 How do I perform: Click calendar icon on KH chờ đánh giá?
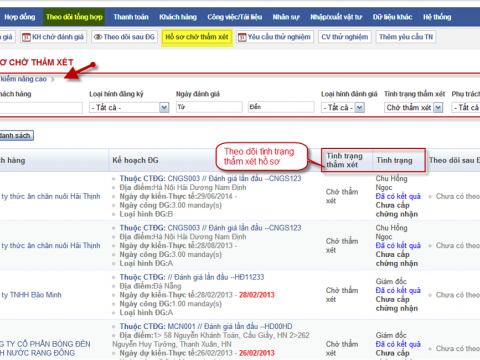(x=26, y=37)
